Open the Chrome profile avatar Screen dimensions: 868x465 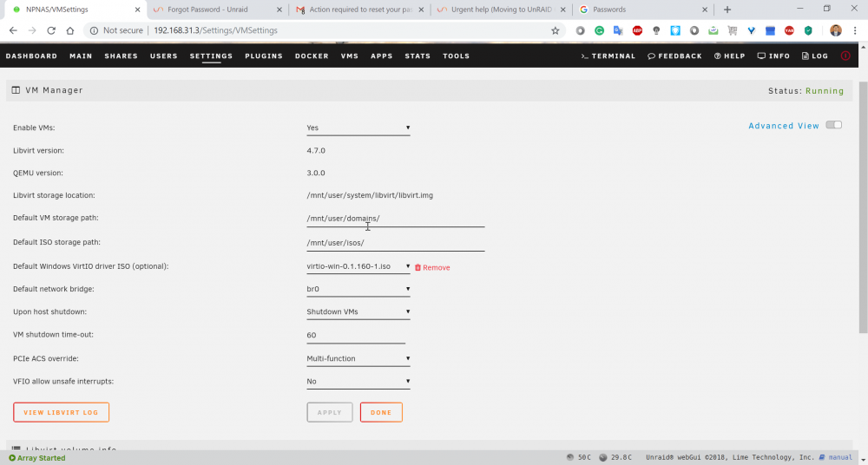[836, 31]
